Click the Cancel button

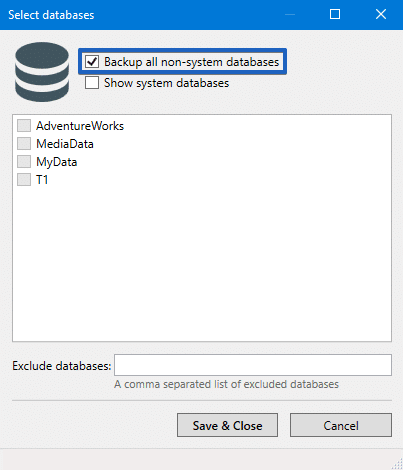341,425
